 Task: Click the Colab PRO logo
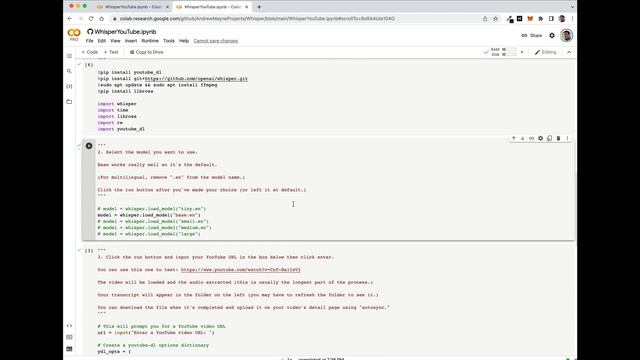[74, 34]
